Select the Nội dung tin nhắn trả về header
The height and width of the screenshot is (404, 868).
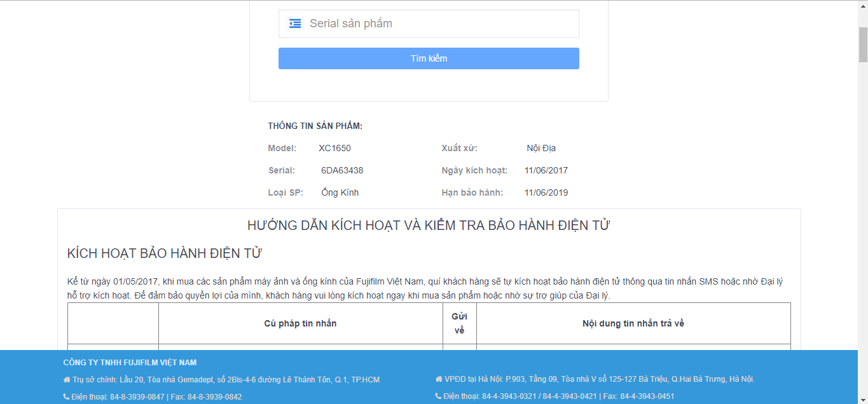tap(633, 324)
